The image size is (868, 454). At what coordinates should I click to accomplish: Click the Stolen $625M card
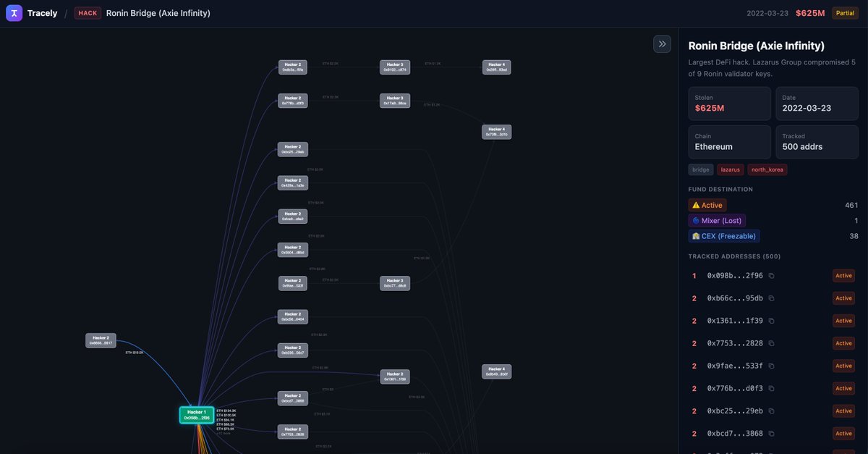pyautogui.click(x=729, y=104)
